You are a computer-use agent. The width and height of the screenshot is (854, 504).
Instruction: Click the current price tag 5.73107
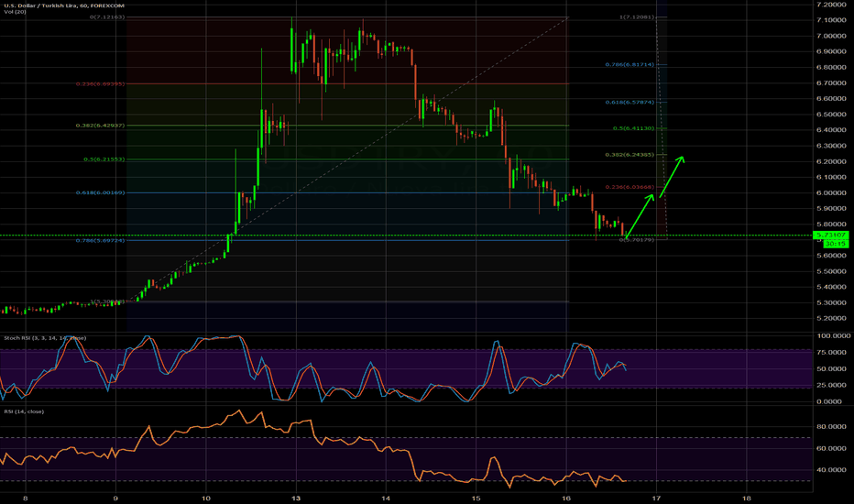pos(830,235)
